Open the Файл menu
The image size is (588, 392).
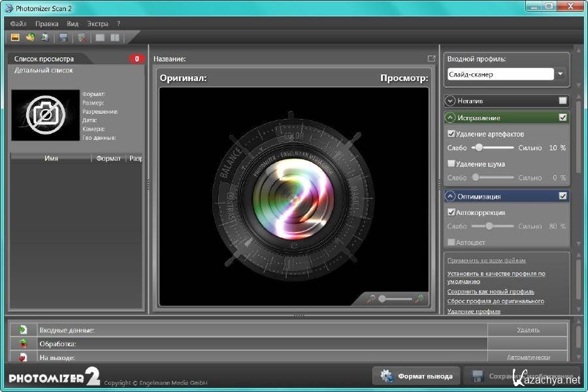(18, 23)
